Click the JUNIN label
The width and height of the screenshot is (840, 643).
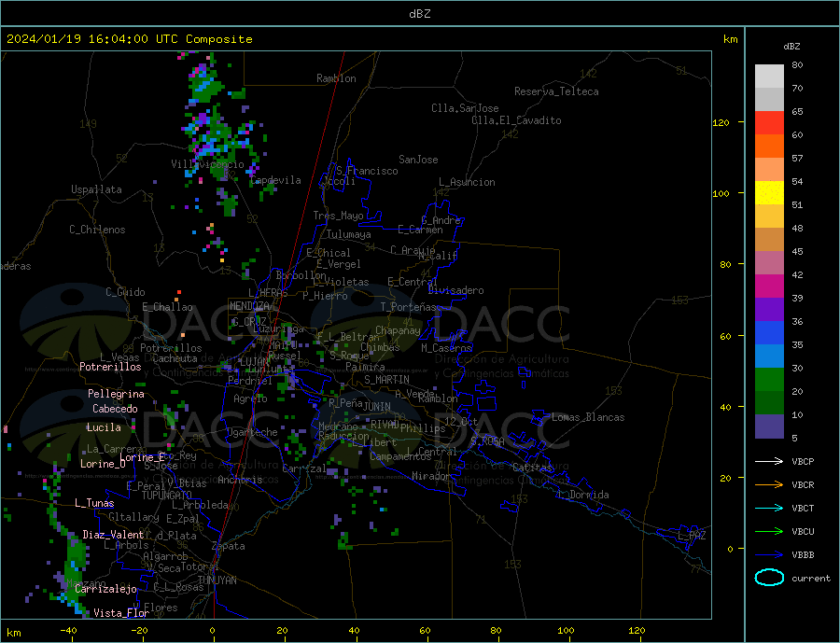tap(377, 407)
